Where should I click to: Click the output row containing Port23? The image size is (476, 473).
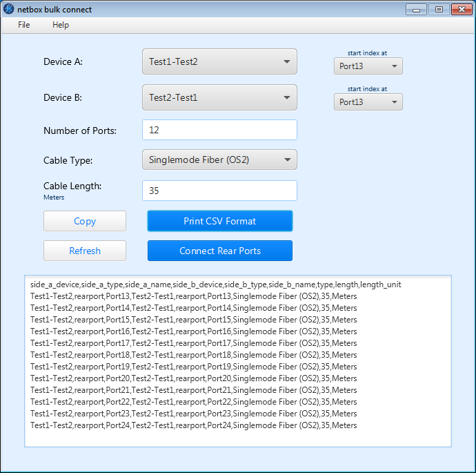point(193,414)
